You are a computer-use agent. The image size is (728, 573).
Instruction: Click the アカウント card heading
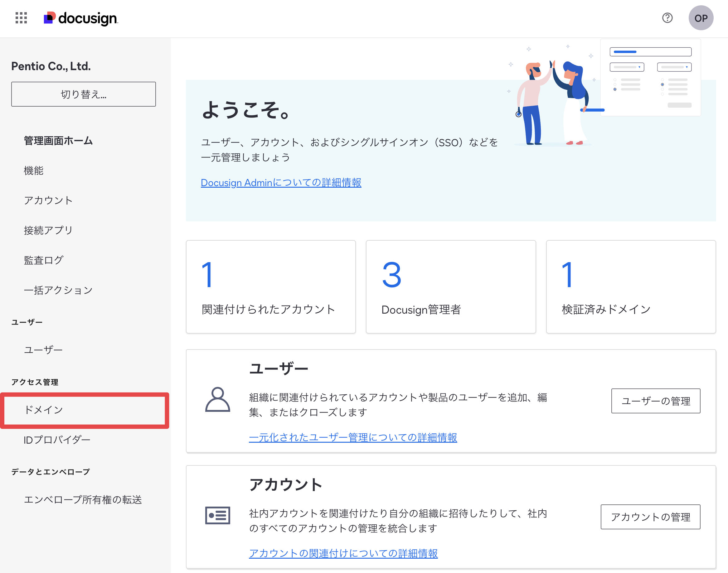pyautogui.click(x=286, y=485)
